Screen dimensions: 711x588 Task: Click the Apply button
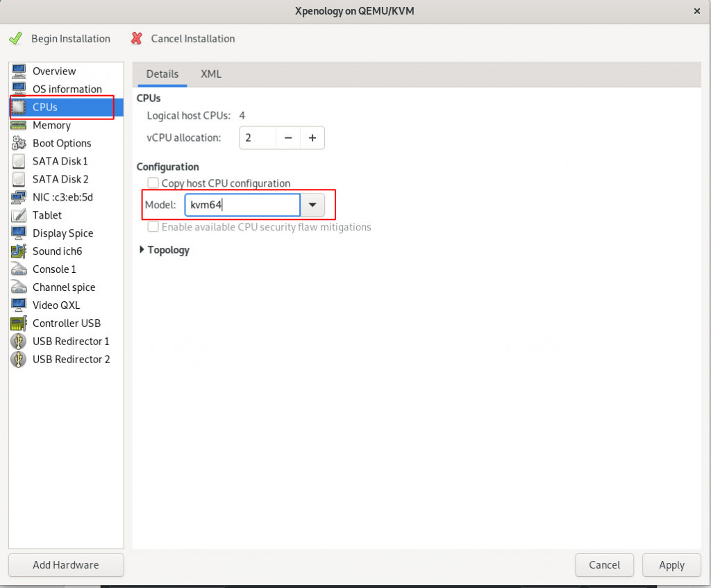coord(671,565)
